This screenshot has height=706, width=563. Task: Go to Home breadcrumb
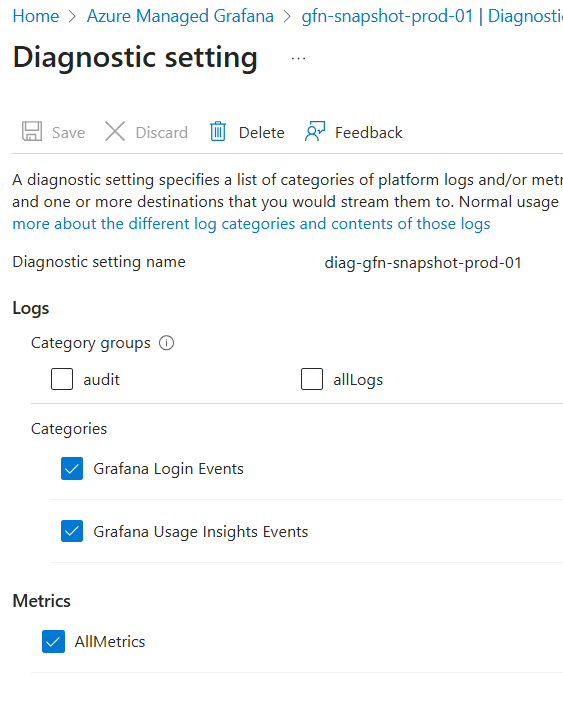click(36, 16)
